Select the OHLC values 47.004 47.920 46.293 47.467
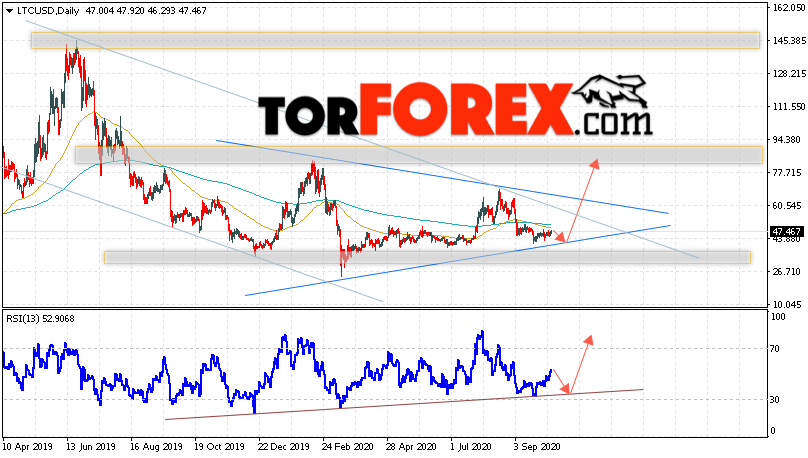Image resolution: width=808 pixels, height=458 pixels. coord(146,10)
